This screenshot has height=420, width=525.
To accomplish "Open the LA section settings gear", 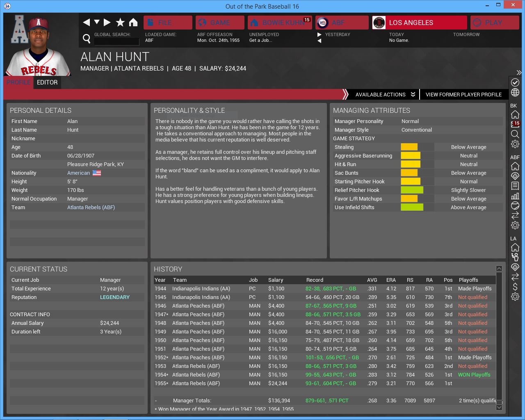I will click(515, 297).
